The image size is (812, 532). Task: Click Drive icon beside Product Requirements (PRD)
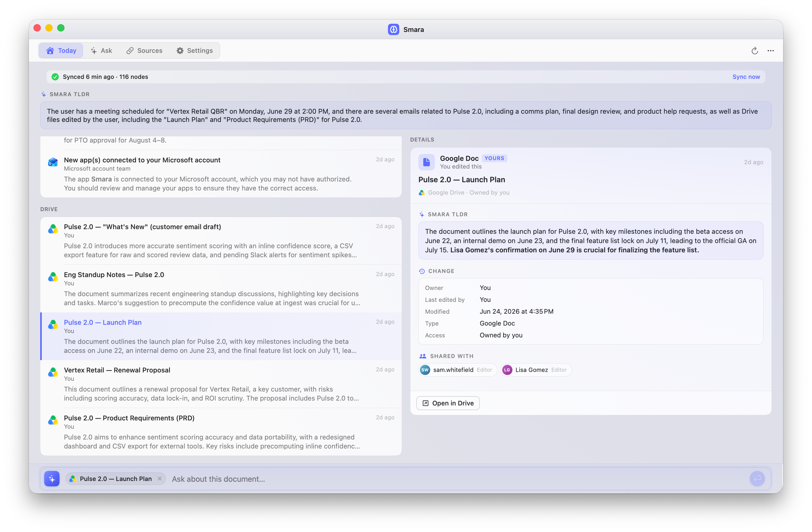[53, 420]
